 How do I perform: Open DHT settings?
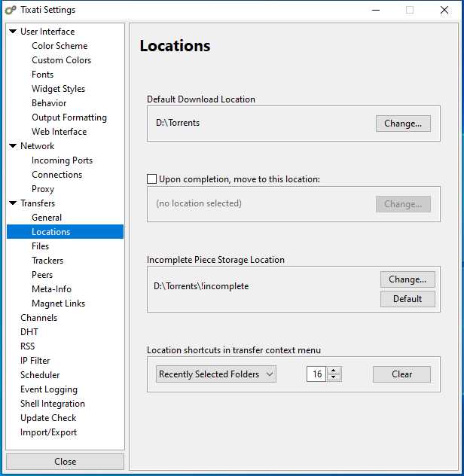[x=29, y=332]
